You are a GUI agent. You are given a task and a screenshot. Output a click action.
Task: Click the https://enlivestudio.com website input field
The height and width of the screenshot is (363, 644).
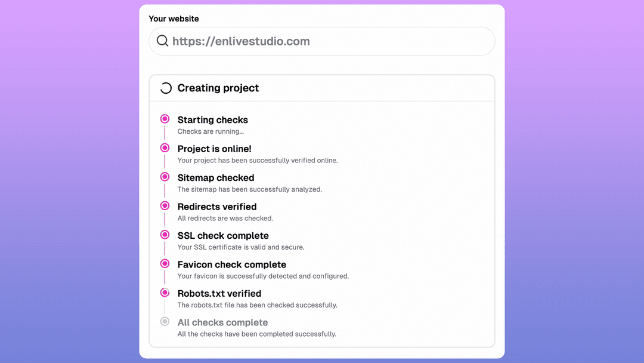322,41
